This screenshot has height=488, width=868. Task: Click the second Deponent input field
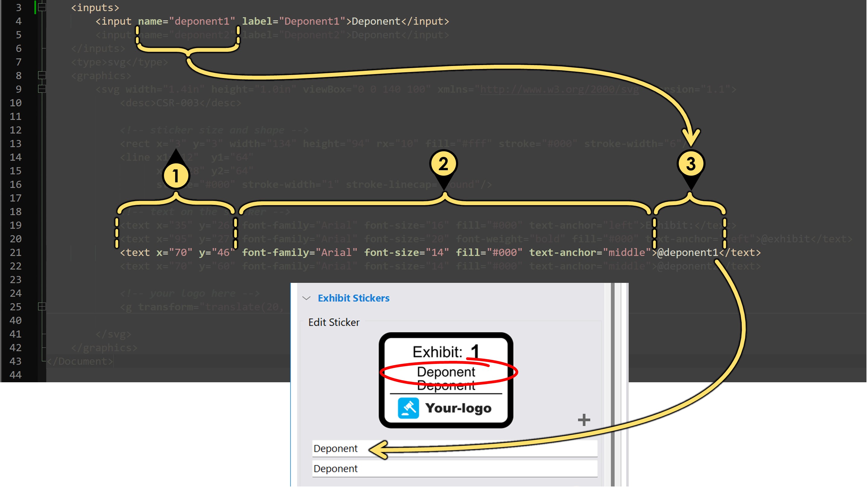(455, 468)
